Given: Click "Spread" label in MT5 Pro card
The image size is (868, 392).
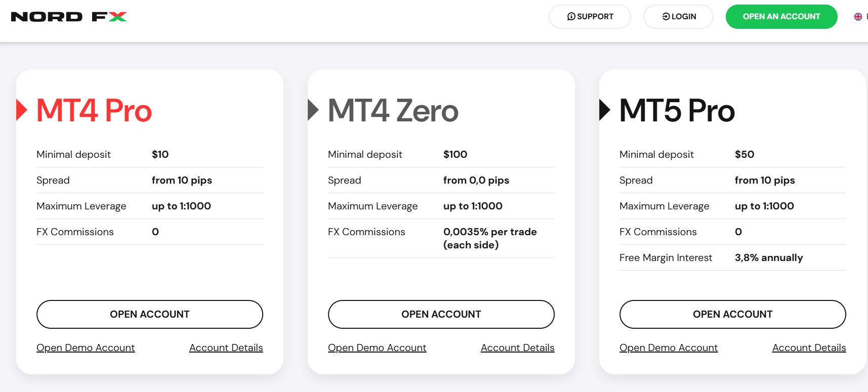Looking at the screenshot, I should tap(636, 180).
